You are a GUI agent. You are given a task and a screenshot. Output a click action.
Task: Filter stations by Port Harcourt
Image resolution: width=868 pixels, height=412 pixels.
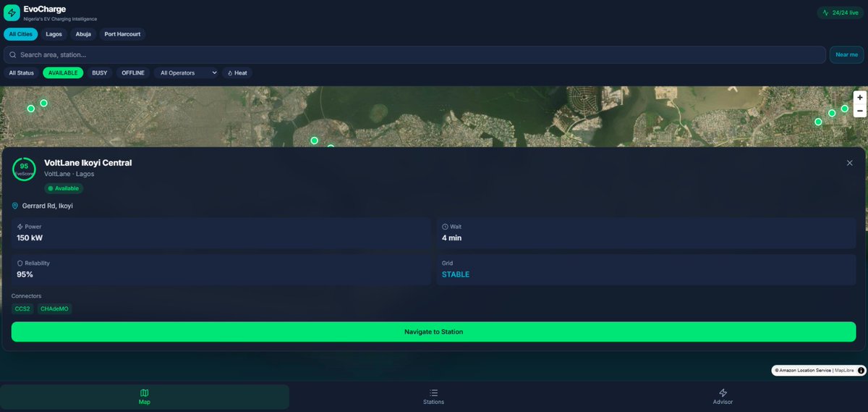click(x=122, y=34)
